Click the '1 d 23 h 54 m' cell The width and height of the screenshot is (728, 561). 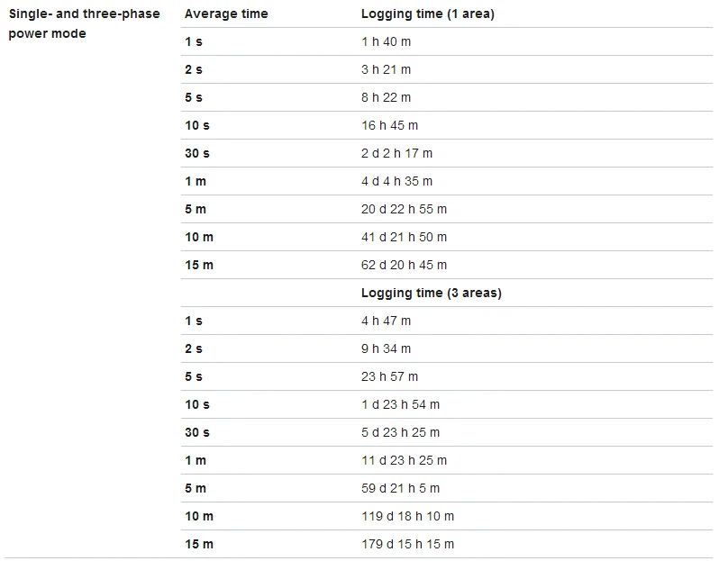pos(400,404)
